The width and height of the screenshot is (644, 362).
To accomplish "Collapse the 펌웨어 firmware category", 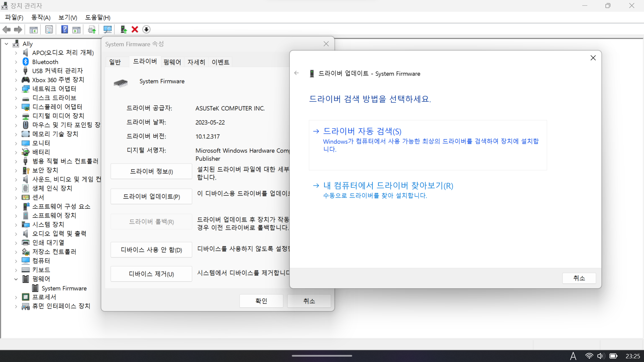I will point(16,279).
